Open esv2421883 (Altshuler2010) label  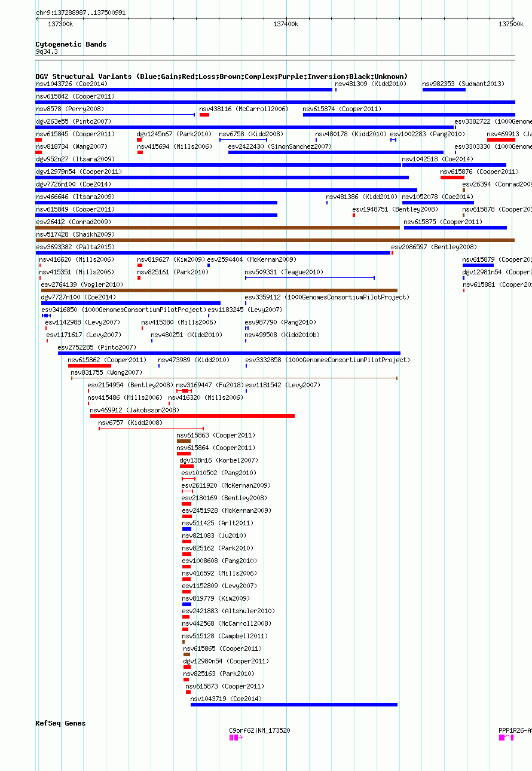coord(228,611)
